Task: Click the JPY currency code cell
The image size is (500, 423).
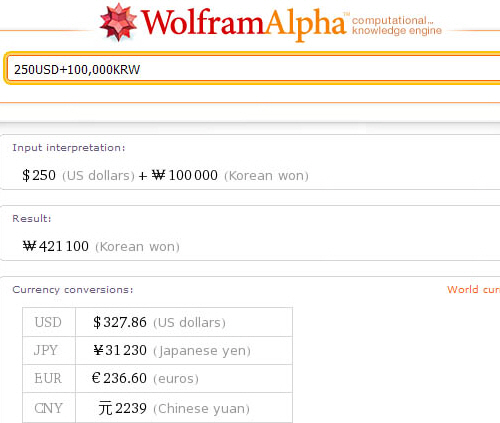Action: pyautogui.click(x=49, y=350)
